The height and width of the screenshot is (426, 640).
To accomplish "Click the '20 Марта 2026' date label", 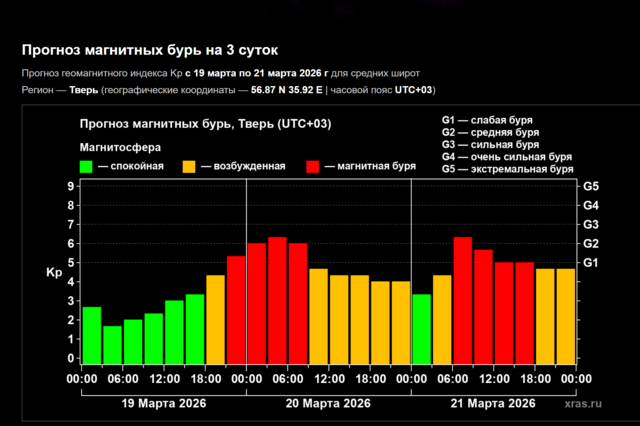I will [328, 404].
